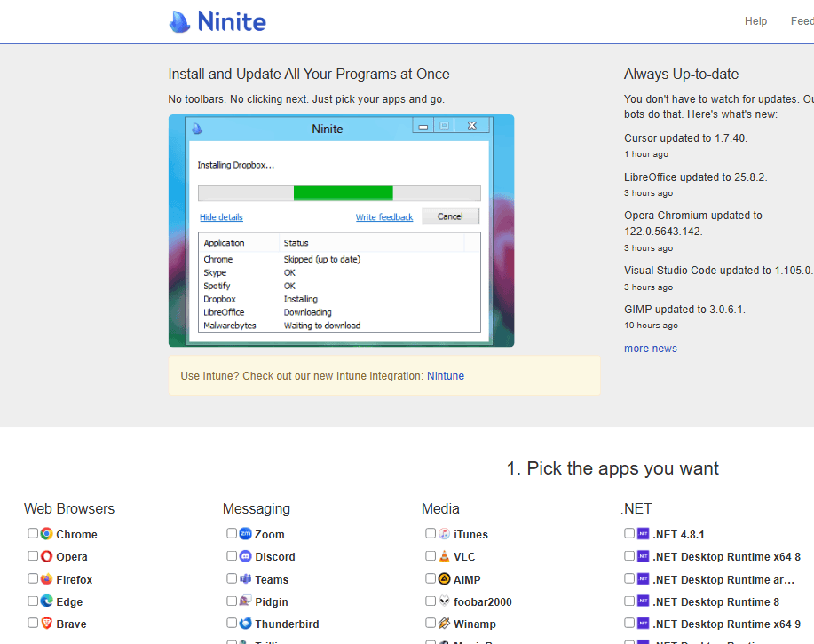Click the iTunes icon under Media
This screenshot has height=644, width=814.
tap(445, 534)
